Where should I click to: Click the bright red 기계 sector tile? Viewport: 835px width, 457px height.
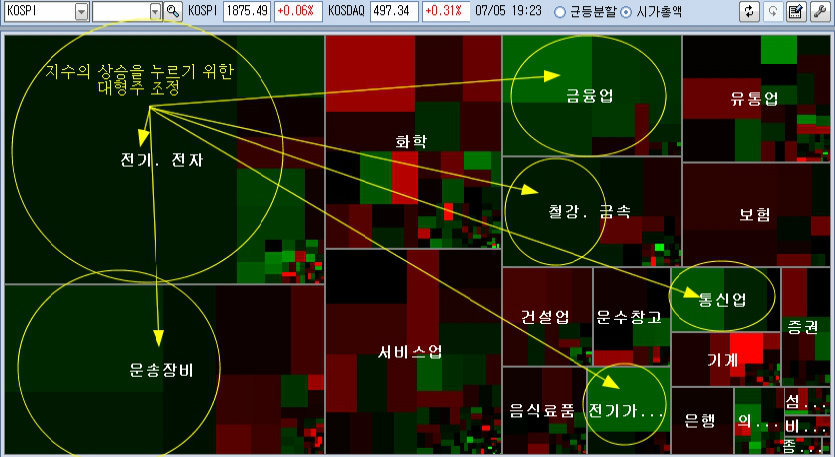pos(747,349)
